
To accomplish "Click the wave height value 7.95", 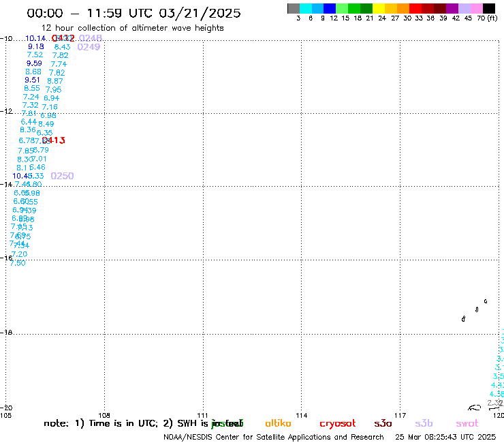I will coord(53,90).
